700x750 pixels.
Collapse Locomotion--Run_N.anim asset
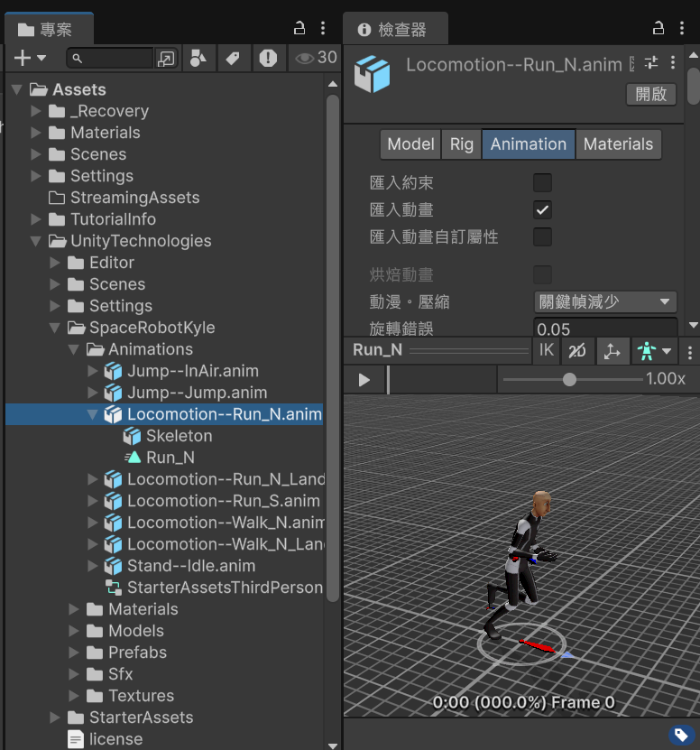tap(93, 414)
